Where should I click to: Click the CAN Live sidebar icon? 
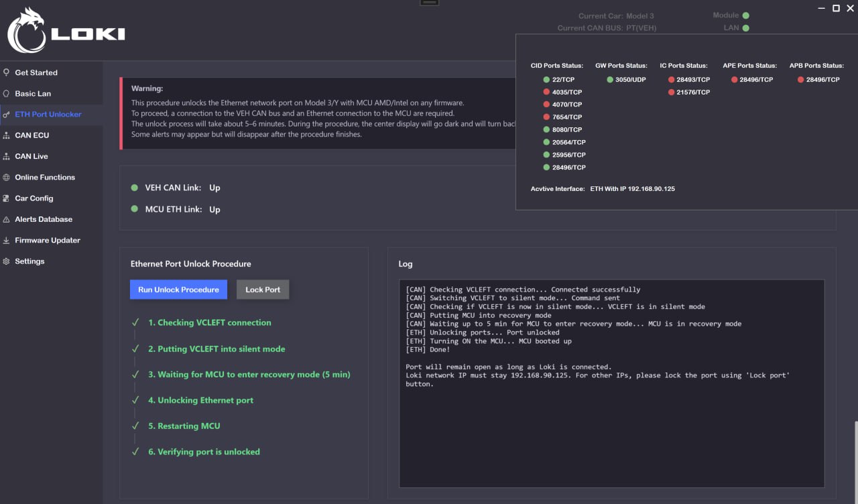pyautogui.click(x=7, y=156)
